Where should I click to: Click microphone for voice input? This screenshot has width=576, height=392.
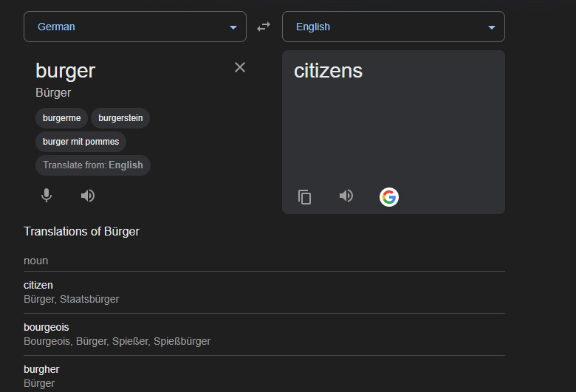click(47, 196)
